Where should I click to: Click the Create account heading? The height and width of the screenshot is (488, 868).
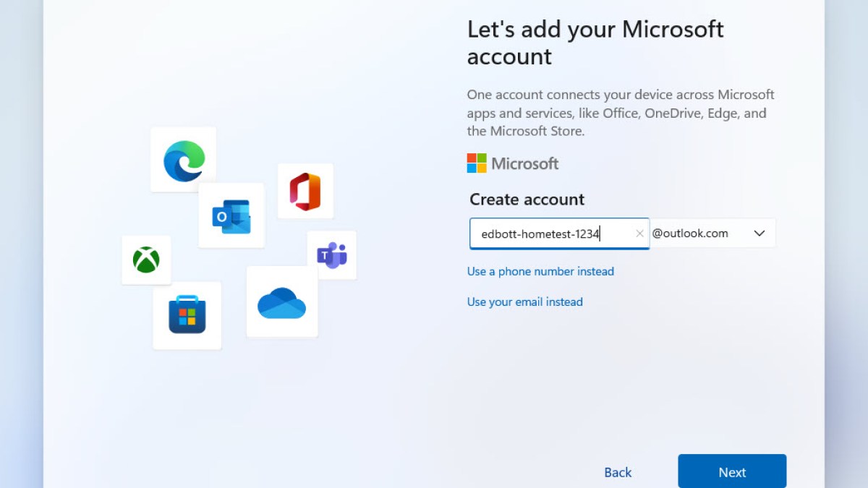pos(527,200)
